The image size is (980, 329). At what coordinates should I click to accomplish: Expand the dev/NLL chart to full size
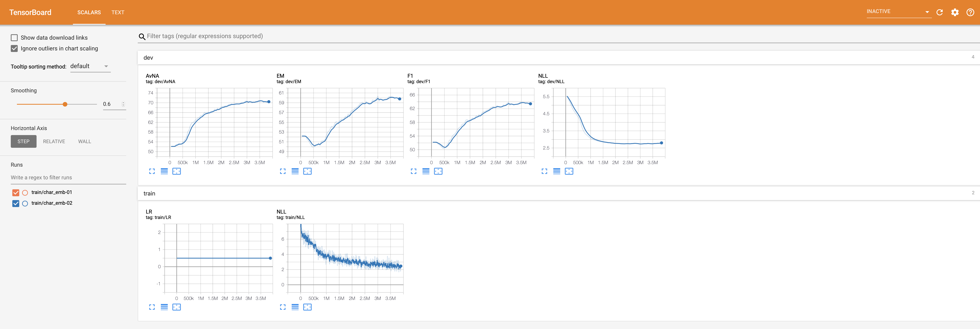pyautogui.click(x=544, y=172)
